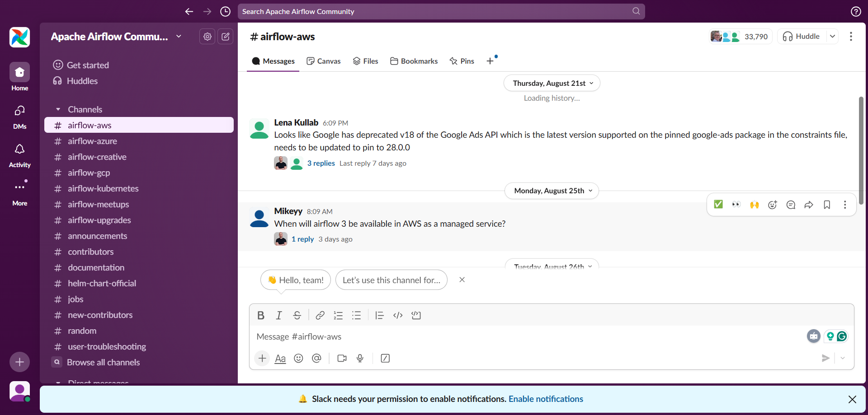This screenshot has height=415, width=868.
Task: Switch to the Pins tab
Action: coord(462,61)
